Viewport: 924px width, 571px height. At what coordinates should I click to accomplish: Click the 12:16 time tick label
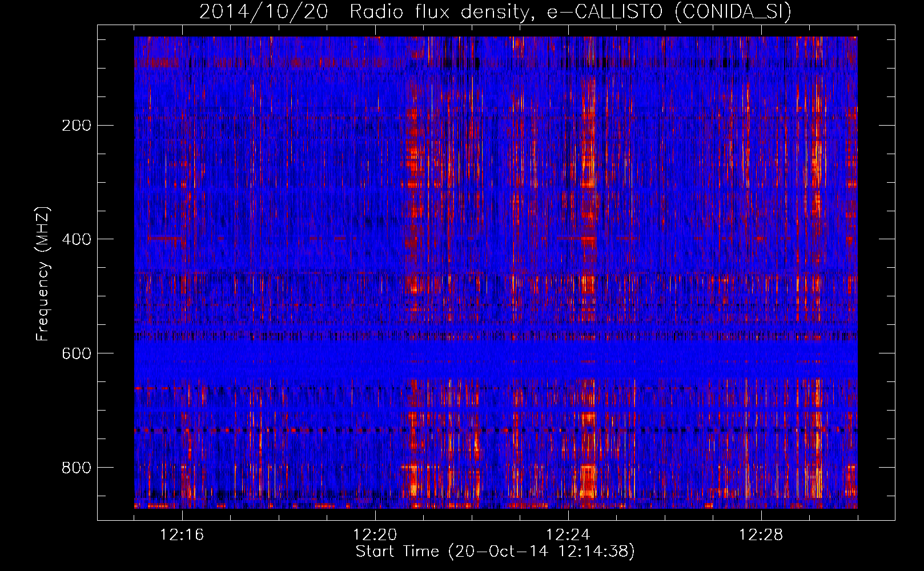(182, 535)
